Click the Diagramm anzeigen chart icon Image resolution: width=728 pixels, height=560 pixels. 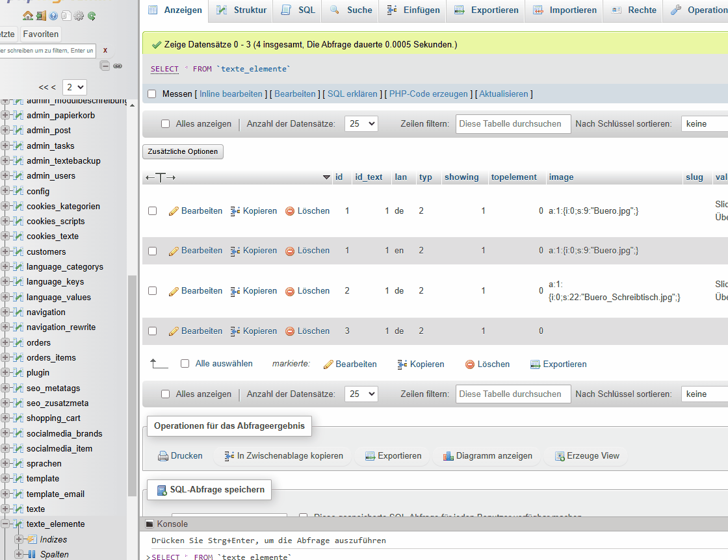[x=448, y=456]
